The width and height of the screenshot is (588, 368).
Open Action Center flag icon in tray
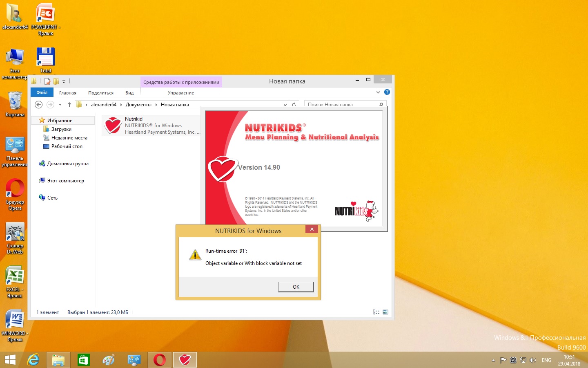click(503, 360)
